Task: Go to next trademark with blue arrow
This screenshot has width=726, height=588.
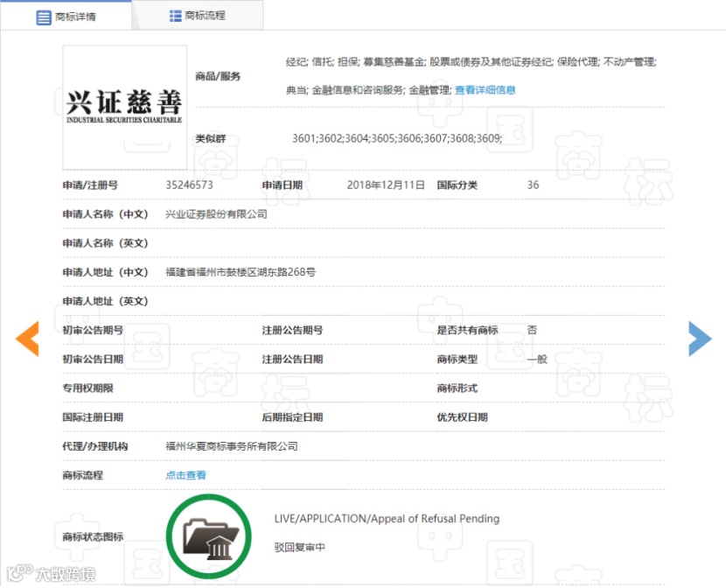Action: tap(700, 339)
